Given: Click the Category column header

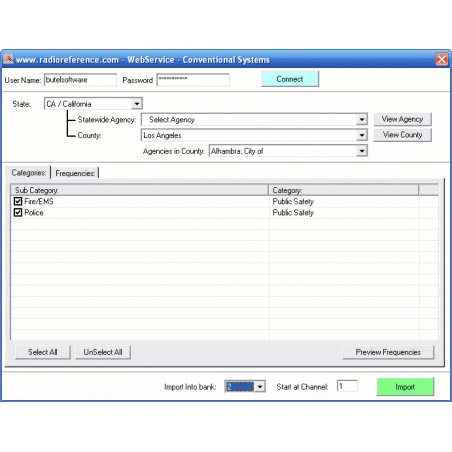Looking at the screenshot, I should point(343,190).
